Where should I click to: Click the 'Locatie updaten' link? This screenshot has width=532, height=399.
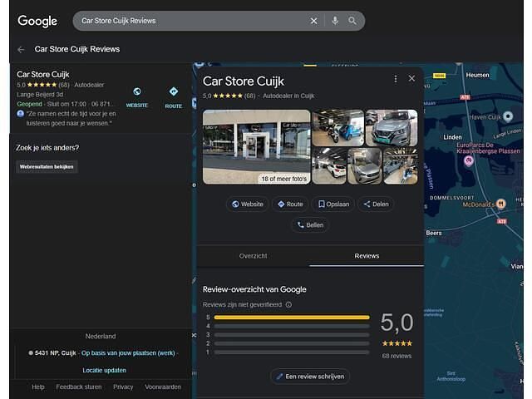click(105, 370)
